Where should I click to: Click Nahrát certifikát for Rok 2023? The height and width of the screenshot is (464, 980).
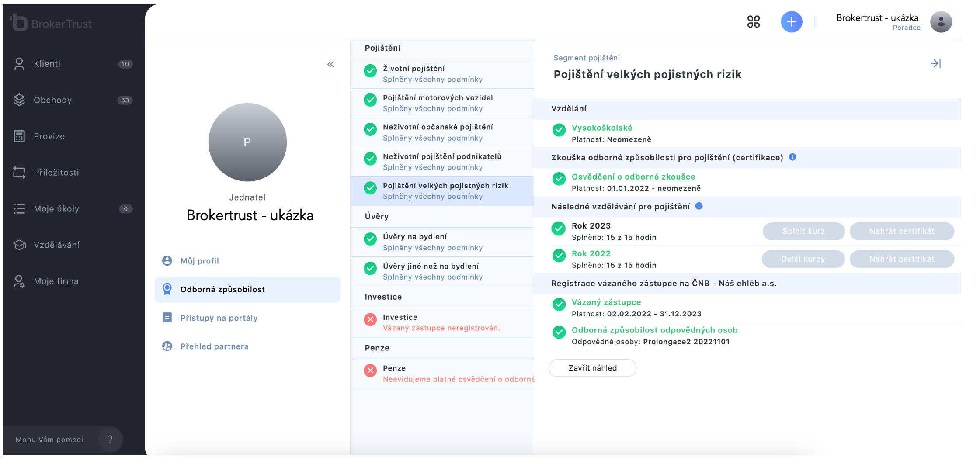pos(902,231)
